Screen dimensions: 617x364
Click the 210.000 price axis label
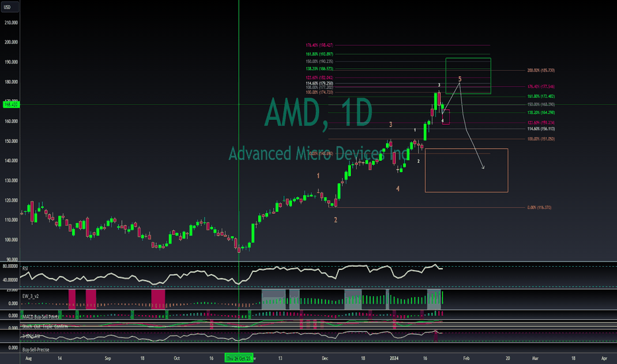coord(11,23)
